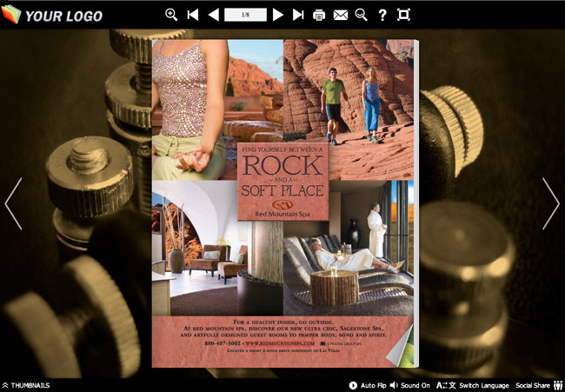
Task: Open Switch Language options
Action: point(472,386)
